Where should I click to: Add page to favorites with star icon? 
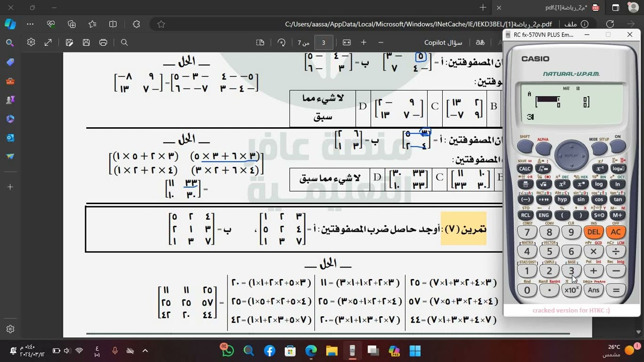(161, 24)
